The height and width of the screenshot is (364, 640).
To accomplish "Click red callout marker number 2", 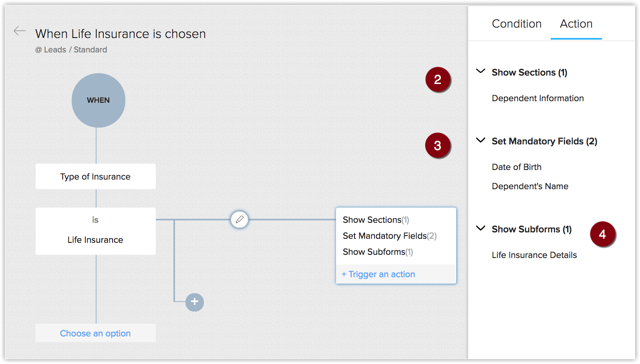I will pos(438,80).
